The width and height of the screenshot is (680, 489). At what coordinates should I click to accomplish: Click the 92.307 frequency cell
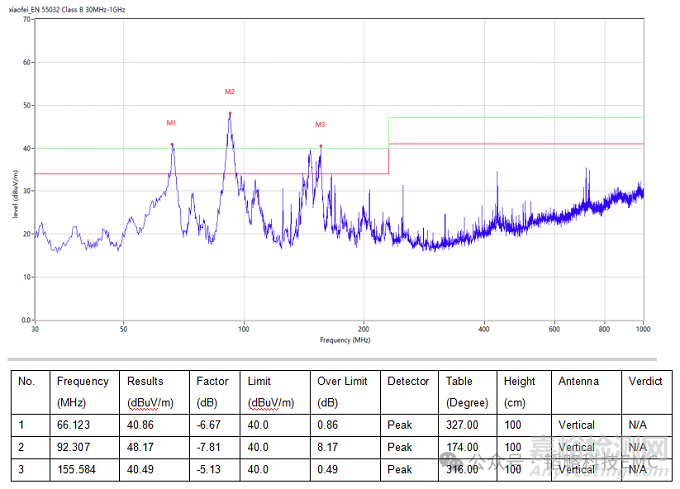point(75,447)
